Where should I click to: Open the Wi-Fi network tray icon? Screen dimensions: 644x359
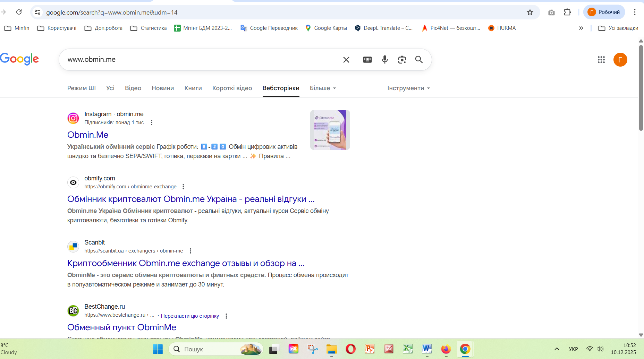pos(590,349)
